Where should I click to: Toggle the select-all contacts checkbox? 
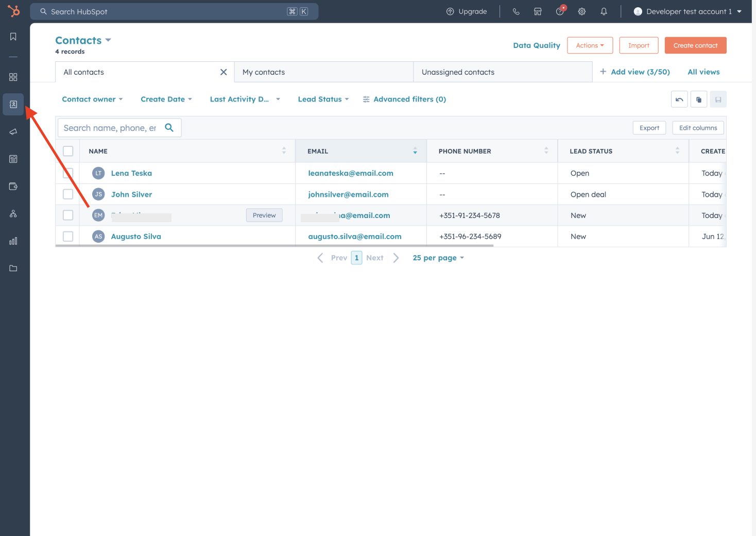coord(68,151)
